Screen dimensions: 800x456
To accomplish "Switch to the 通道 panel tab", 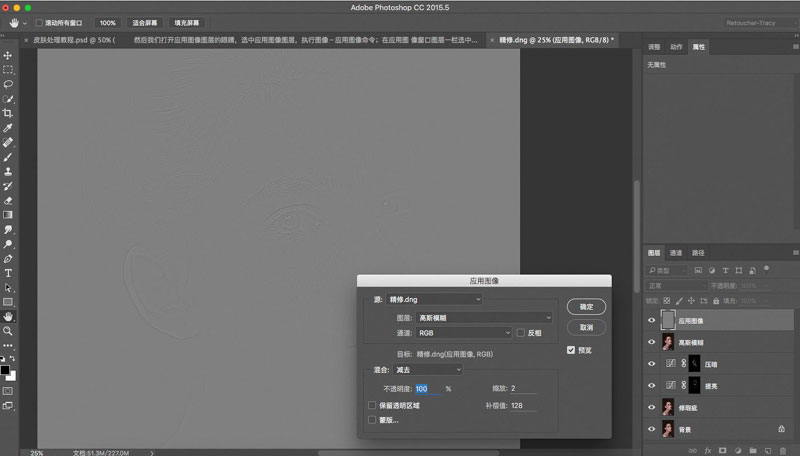I will tap(676, 253).
